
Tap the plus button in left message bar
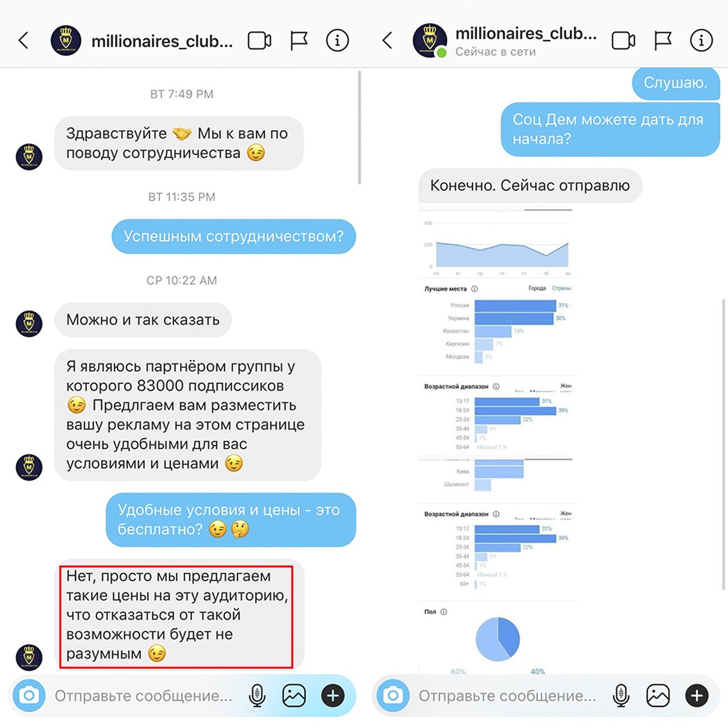pos(333,696)
